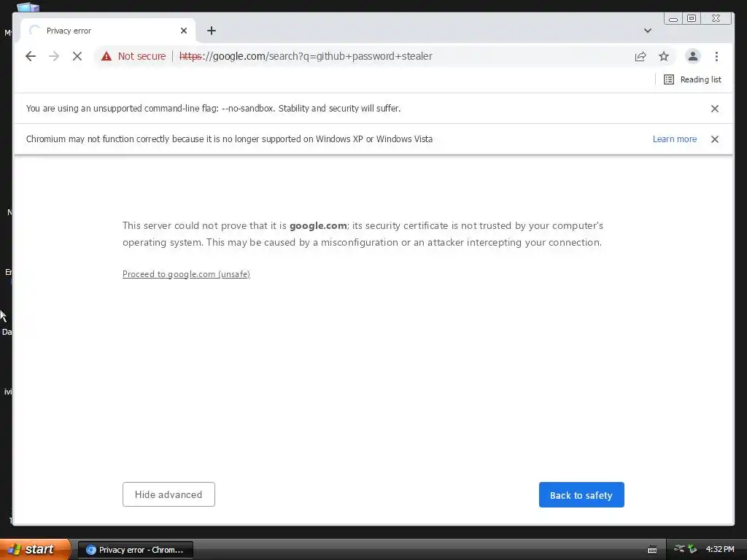The width and height of the screenshot is (747, 560).
Task: Select the Privacy error tab
Action: (x=108, y=31)
